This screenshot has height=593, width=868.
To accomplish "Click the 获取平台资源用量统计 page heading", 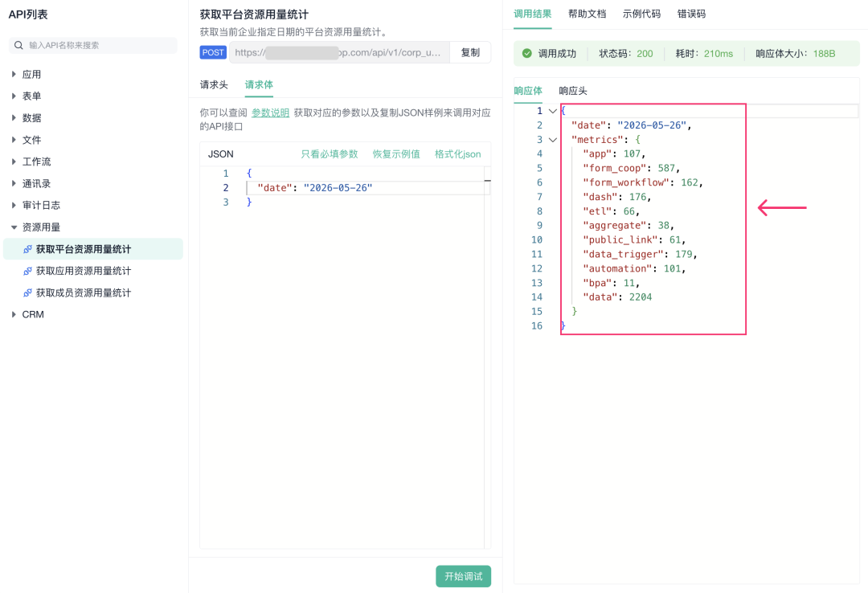I will (254, 14).
